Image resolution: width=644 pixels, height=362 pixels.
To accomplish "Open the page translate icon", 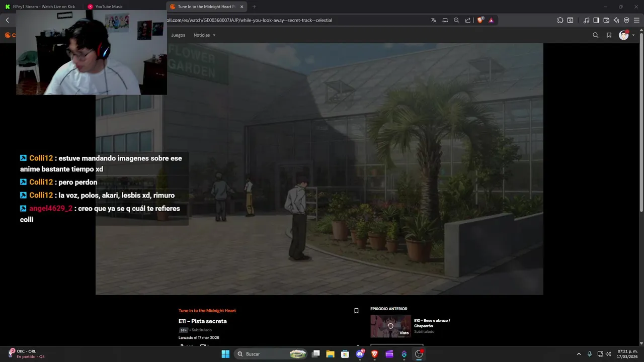I will tap(434, 20).
